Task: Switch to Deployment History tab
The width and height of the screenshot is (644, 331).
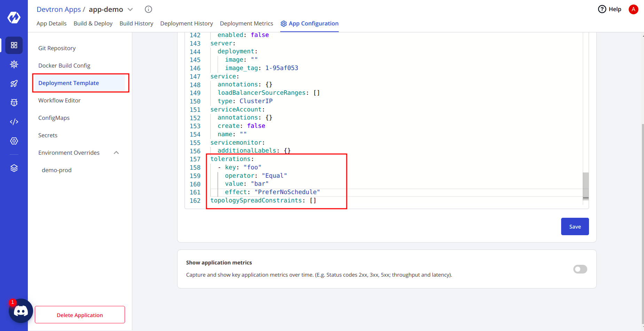Action: click(187, 23)
